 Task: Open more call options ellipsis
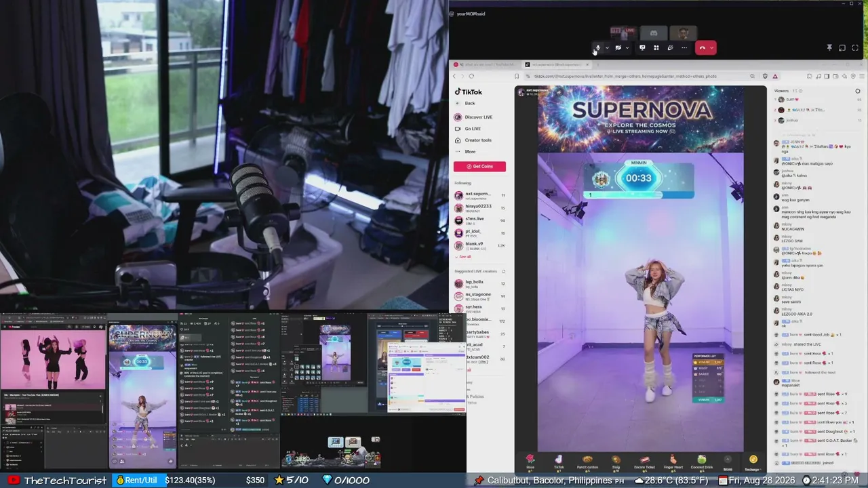tap(684, 47)
